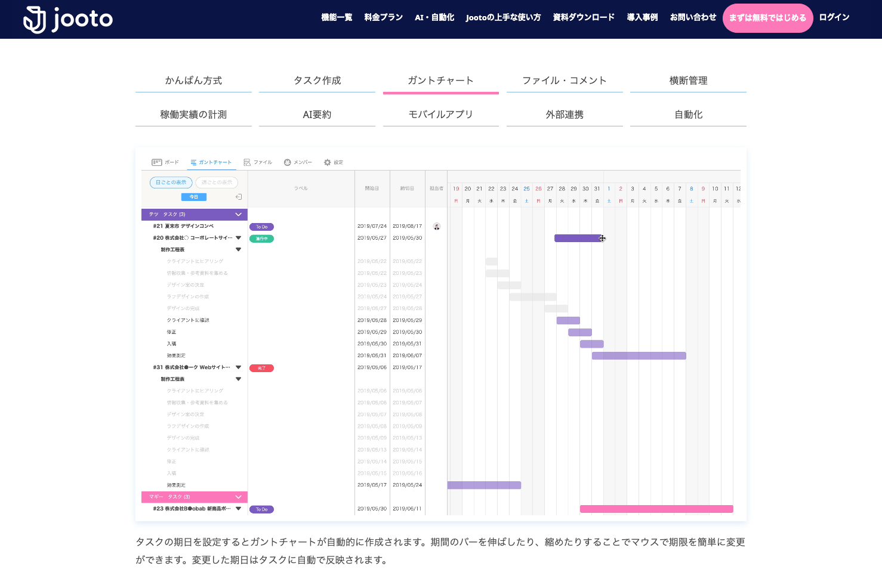Open the タスク作成 feature tab
882x588 pixels.
pos(317,81)
